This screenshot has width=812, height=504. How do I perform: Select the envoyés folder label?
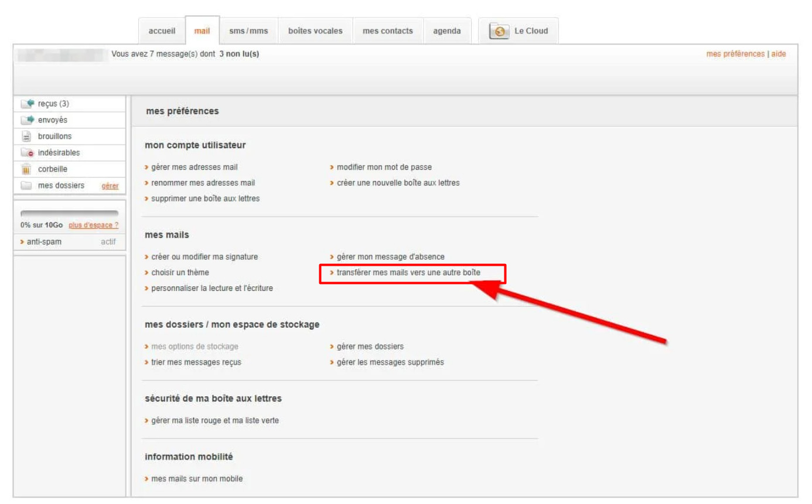[53, 120]
